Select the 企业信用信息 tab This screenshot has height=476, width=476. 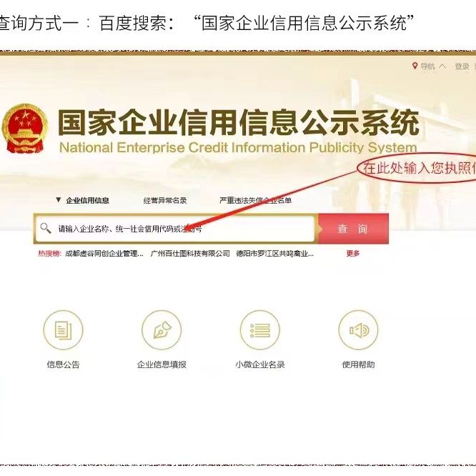pos(87,200)
